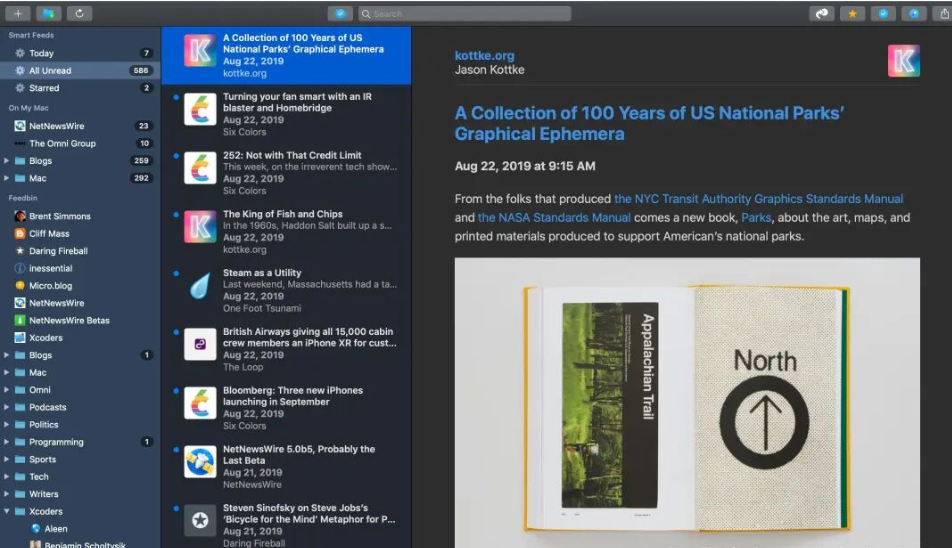
Task: Open 'Steam as a Utility' article
Action: click(286, 291)
